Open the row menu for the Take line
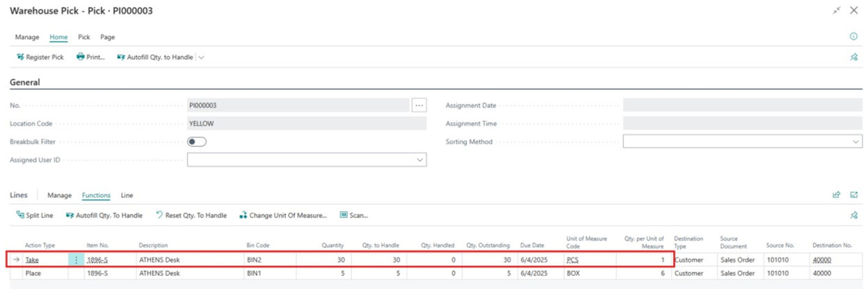868x289 pixels. (76, 260)
